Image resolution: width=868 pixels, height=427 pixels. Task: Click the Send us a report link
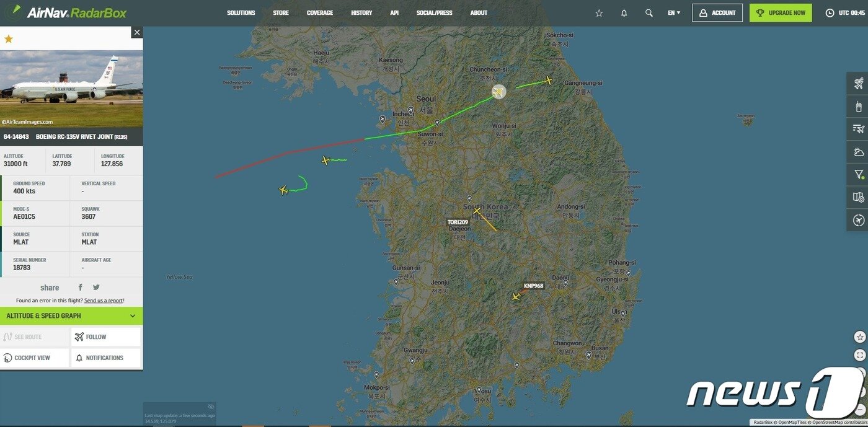104,301
